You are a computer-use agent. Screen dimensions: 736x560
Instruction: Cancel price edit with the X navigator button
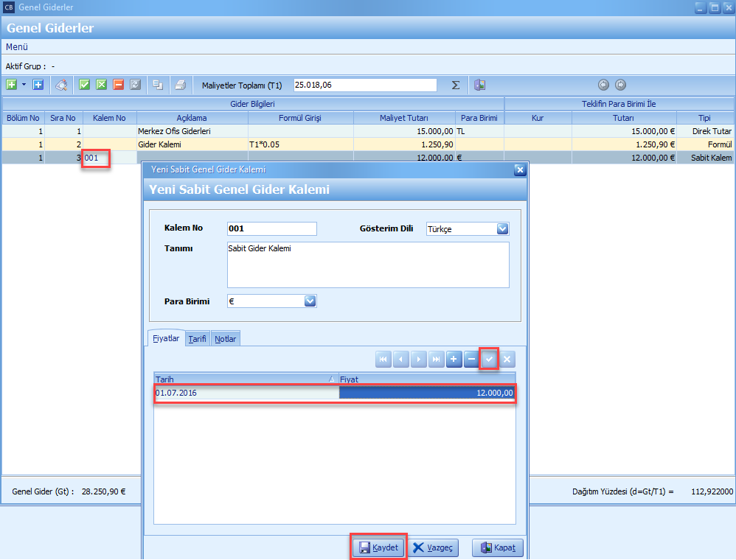coord(507,360)
